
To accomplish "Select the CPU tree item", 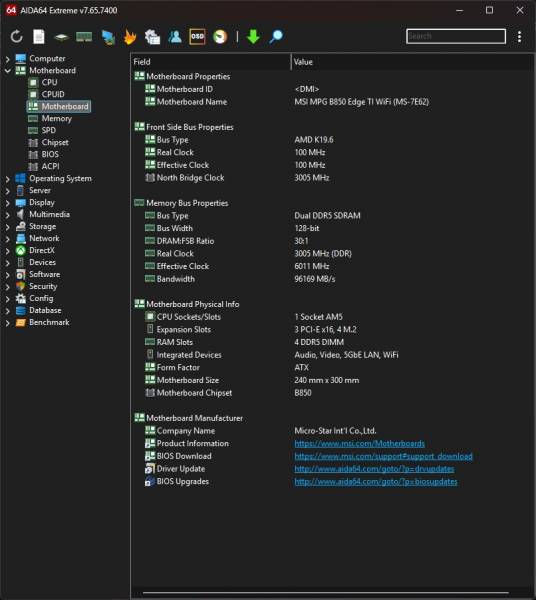I will click(49, 82).
